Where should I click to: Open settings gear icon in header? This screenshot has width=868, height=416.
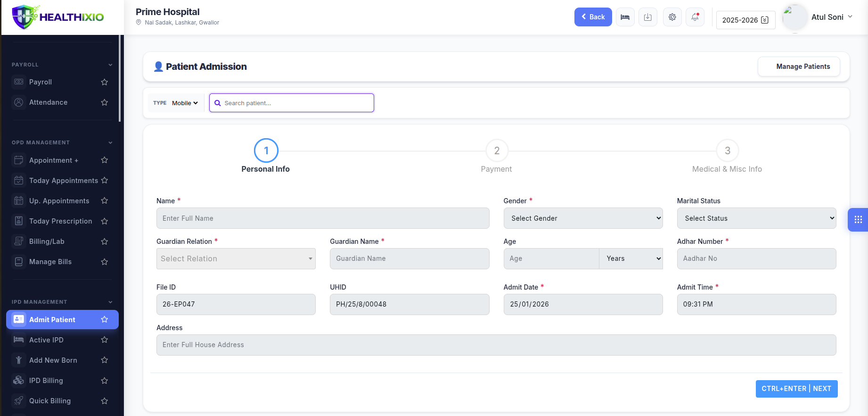[672, 17]
